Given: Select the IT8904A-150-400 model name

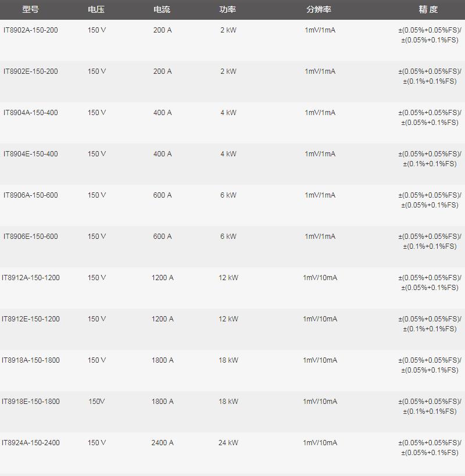Looking at the screenshot, I should [31, 113].
